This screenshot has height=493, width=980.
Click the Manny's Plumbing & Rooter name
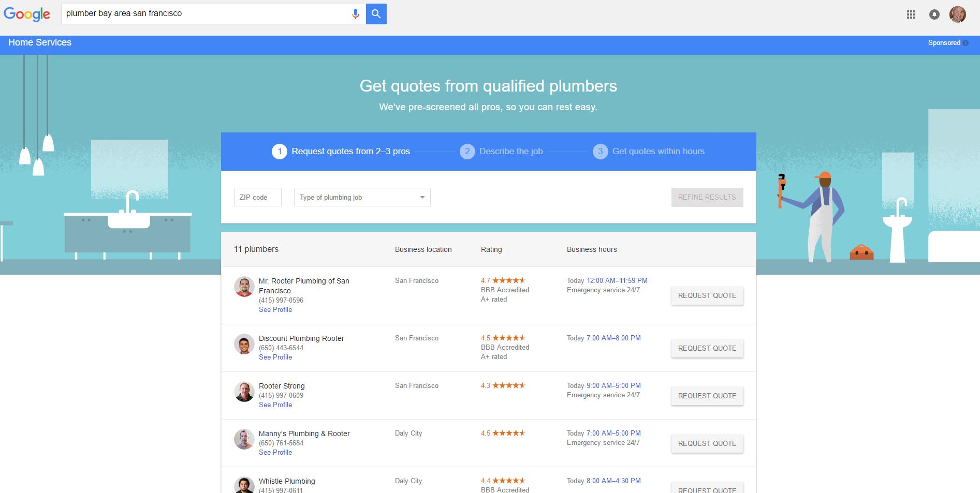pos(304,434)
